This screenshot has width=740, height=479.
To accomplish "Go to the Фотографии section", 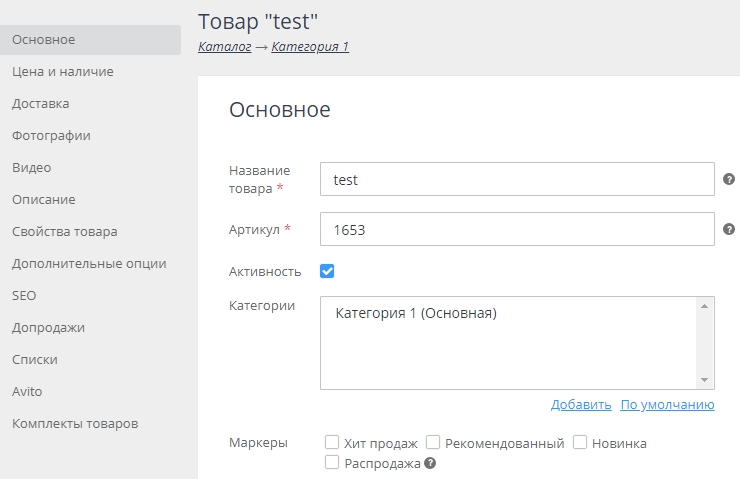I will (51, 136).
